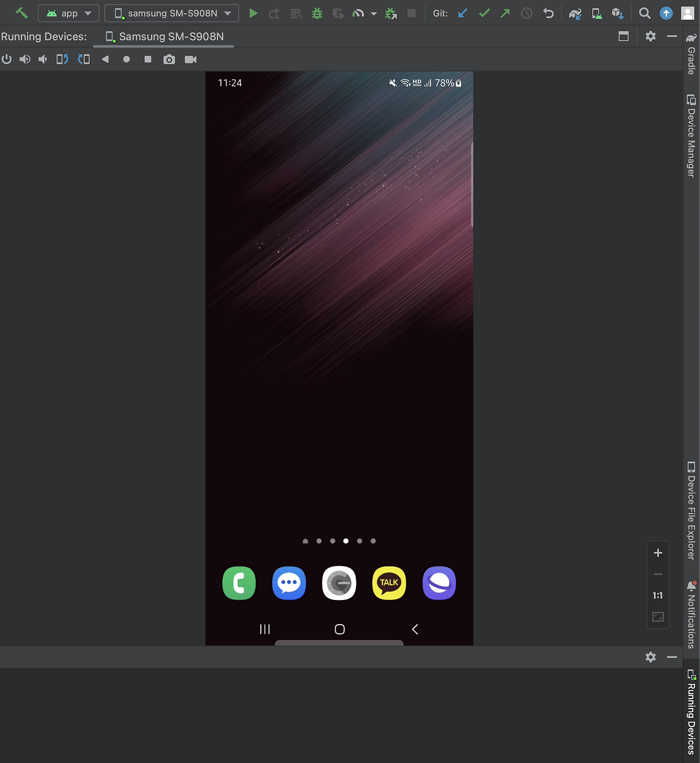
Task: Open the Device File Explorer sidebar
Action: [691, 509]
